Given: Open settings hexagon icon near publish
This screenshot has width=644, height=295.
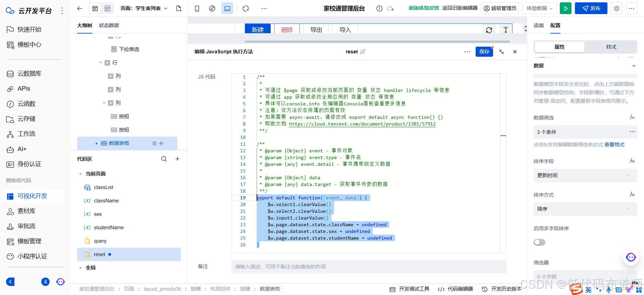Looking at the screenshot, I should [616, 8].
